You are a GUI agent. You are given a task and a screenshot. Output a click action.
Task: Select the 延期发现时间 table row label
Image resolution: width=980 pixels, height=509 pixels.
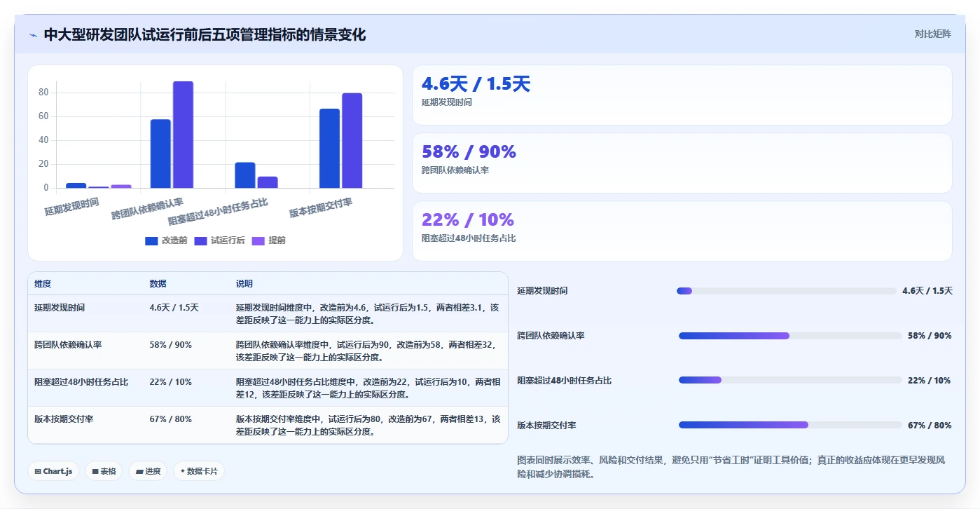pos(60,308)
